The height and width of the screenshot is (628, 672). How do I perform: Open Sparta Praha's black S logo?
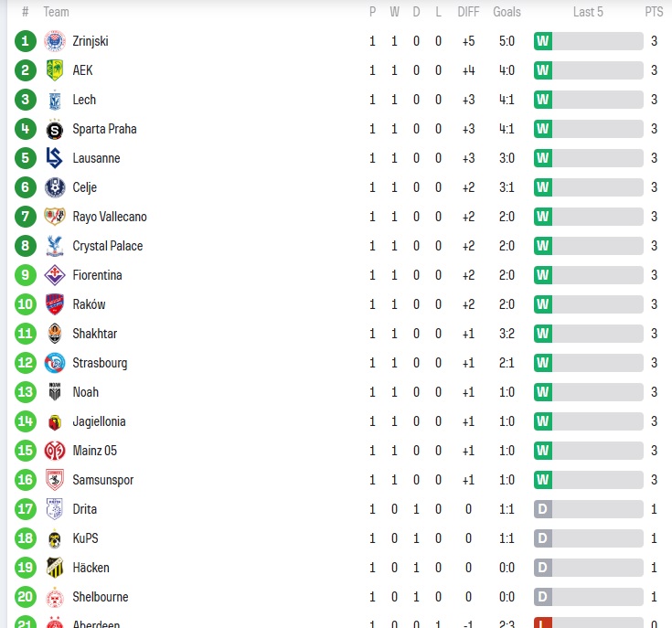click(x=55, y=130)
